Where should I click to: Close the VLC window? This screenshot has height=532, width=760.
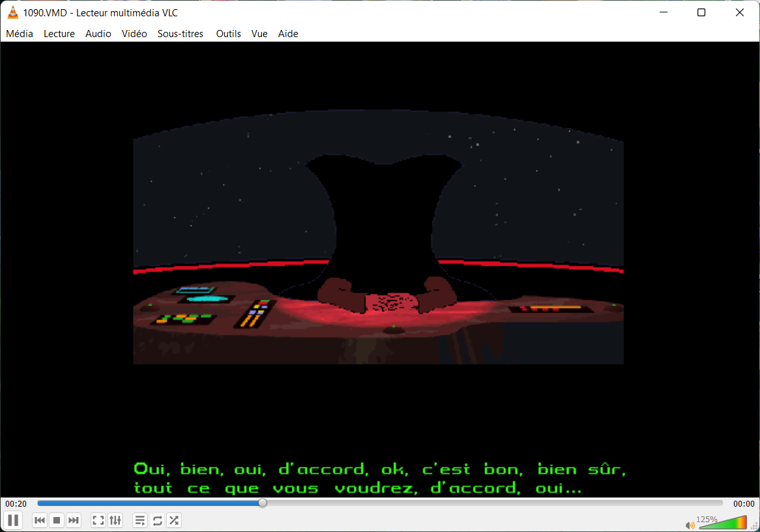pyautogui.click(x=740, y=12)
